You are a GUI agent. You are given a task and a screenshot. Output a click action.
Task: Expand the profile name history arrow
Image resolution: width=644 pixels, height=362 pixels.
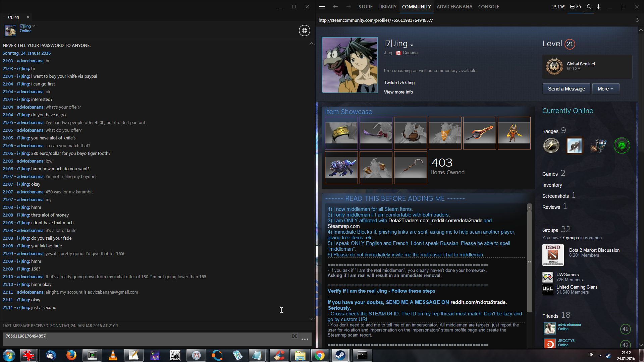pos(412,45)
